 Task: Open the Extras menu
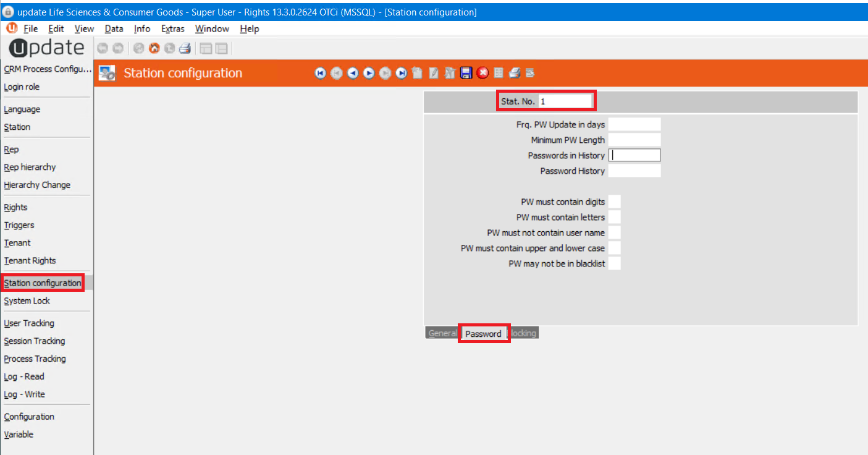click(173, 28)
